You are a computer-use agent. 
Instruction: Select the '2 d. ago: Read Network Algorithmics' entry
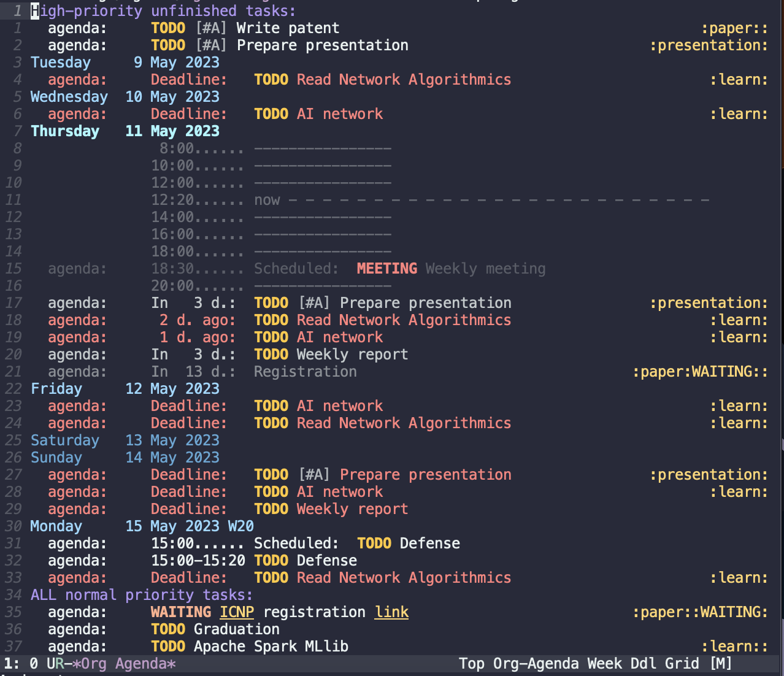408,320
